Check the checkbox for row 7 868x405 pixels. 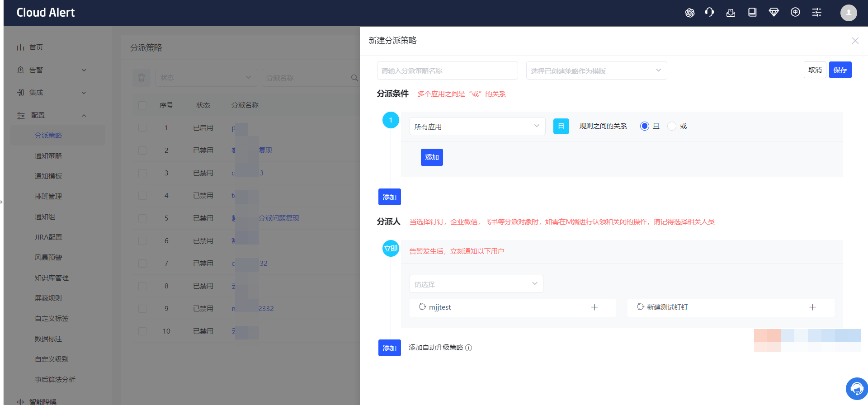pos(142,264)
